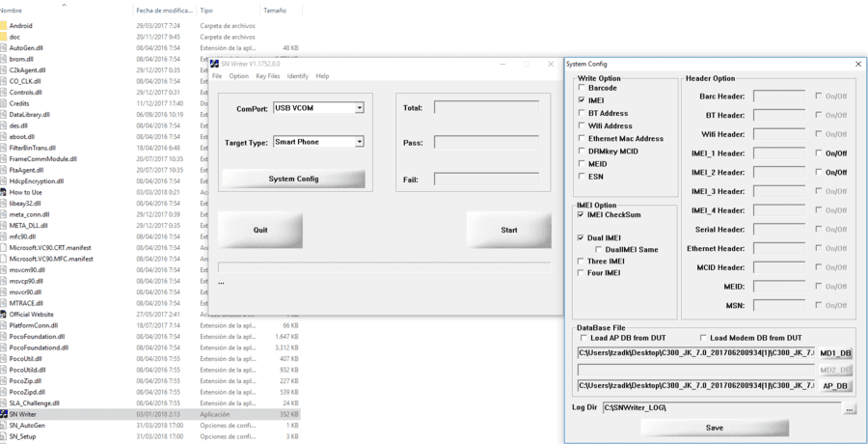This screenshot has width=868, height=444.
Task: Select the Credits file icon
Action: click(x=3, y=103)
